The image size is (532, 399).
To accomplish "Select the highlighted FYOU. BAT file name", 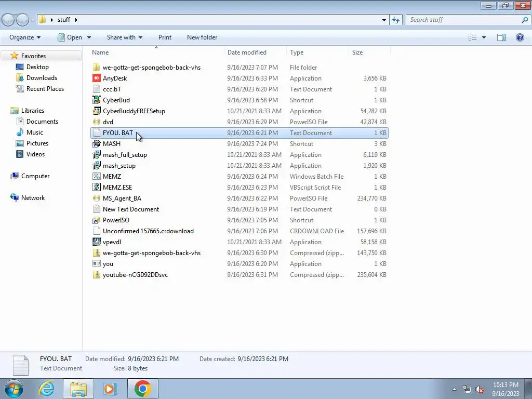I will (x=118, y=133).
